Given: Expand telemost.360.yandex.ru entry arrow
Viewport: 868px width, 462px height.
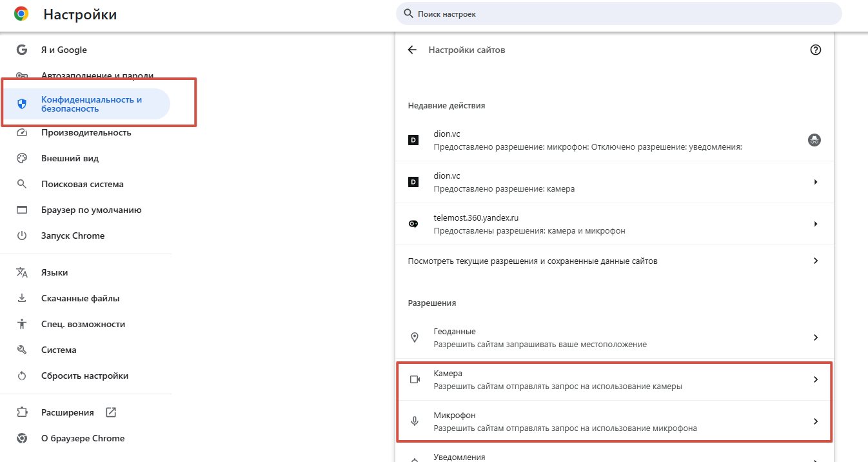Looking at the screenshot, I should tap(816, 224).
